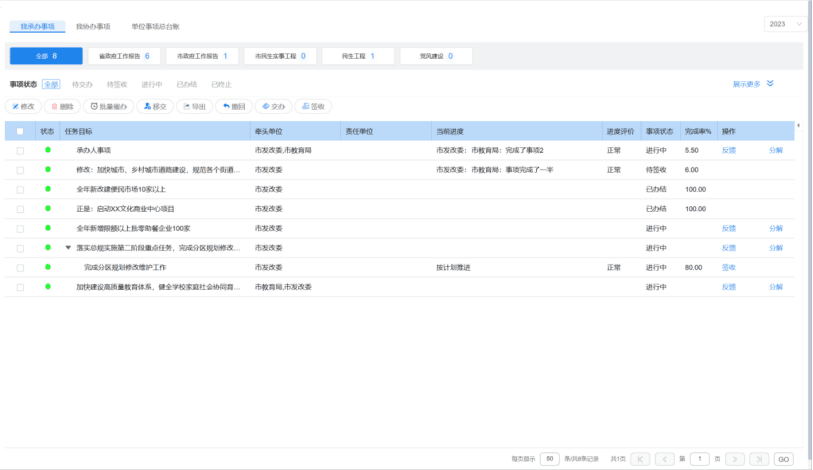Click 反馈 for the 全年新增限额以上批零助餐企业100家 row

click(728, 228)
